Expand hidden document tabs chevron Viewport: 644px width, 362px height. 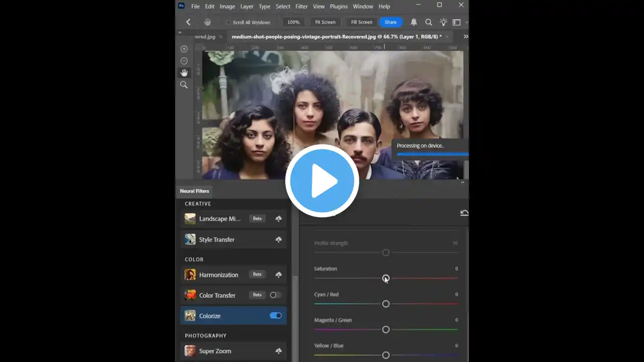(x=465, y=37)
